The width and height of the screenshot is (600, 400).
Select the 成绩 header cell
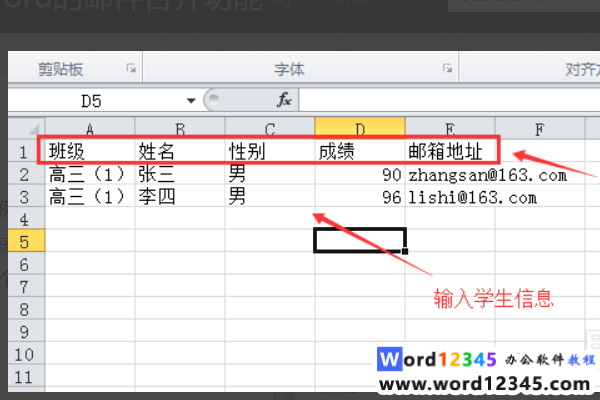[x=360, y=151]
